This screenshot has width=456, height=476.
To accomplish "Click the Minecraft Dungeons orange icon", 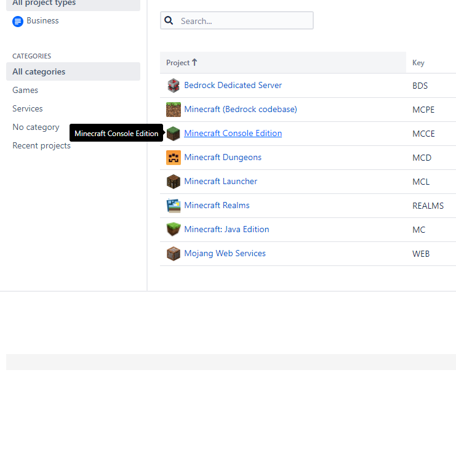I will click(x=174, y=158).
